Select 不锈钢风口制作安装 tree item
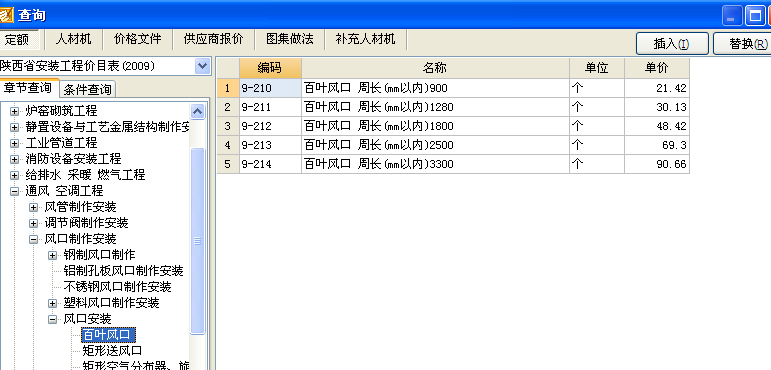771x370 pixels. coord(118,286)
